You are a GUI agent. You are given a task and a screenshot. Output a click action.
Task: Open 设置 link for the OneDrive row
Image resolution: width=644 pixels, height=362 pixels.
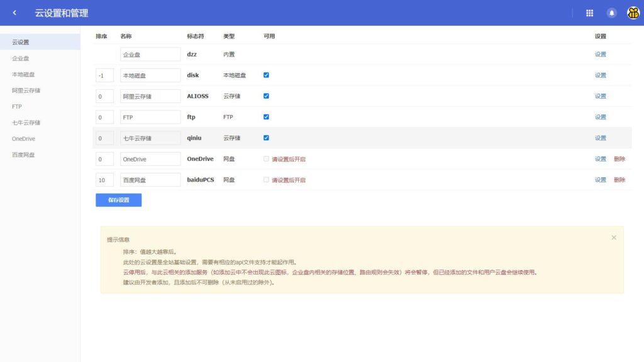600,158
